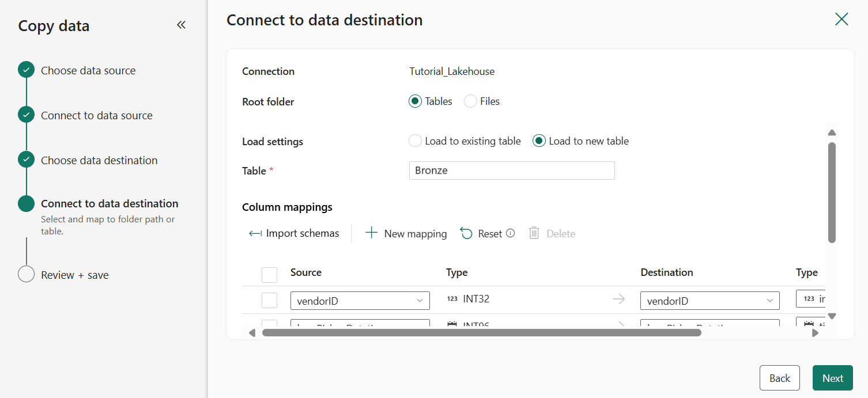The height and width of the screenshot is (398, 868).
Task: Select the Files root folder option
Action: pos(471,101)
